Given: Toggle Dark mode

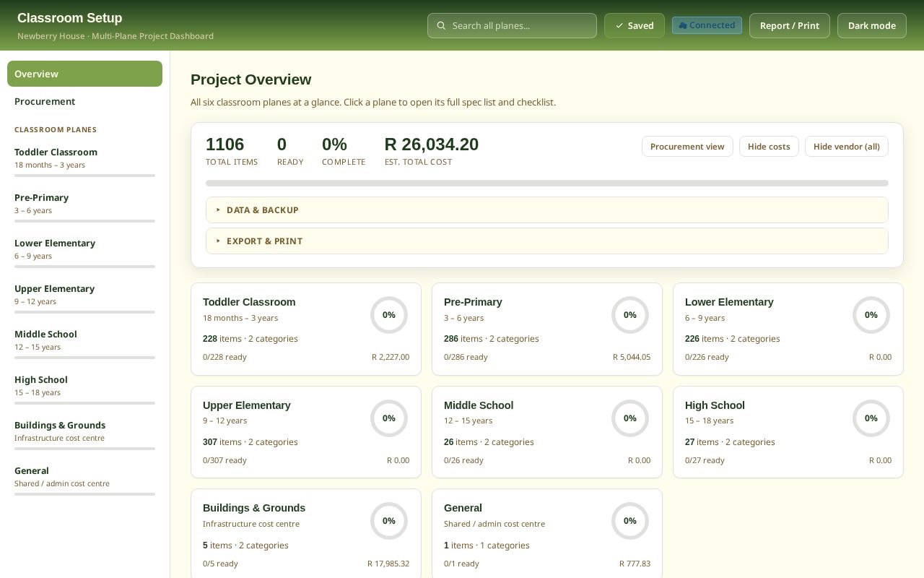Looking at the screenshot, I should pos(872,25).
